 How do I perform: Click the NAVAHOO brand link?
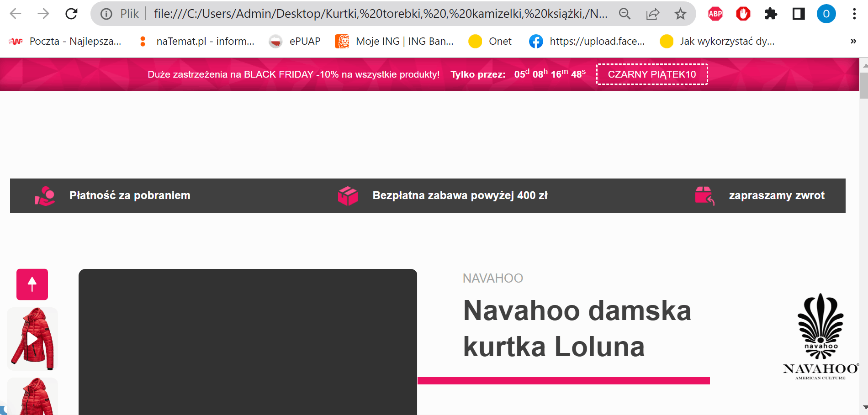pyautogui.click(x=492, y=278)
